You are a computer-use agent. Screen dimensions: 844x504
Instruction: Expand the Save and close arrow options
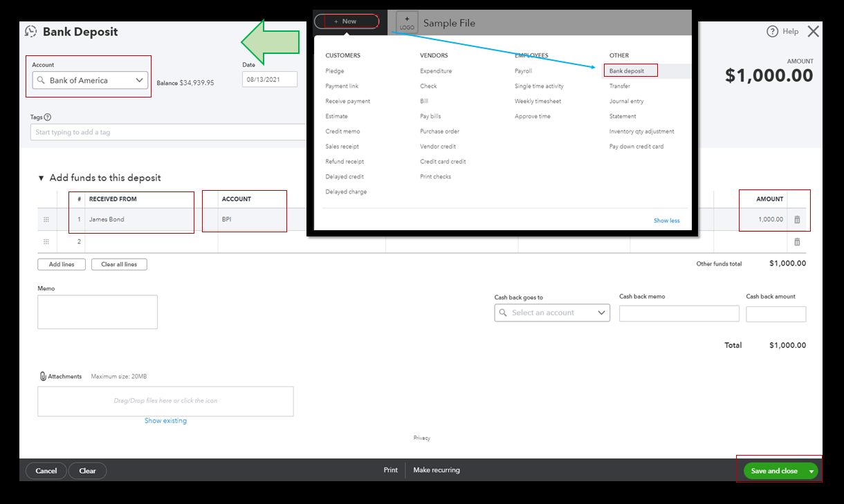pyautogui.click(x=809, y=470)
